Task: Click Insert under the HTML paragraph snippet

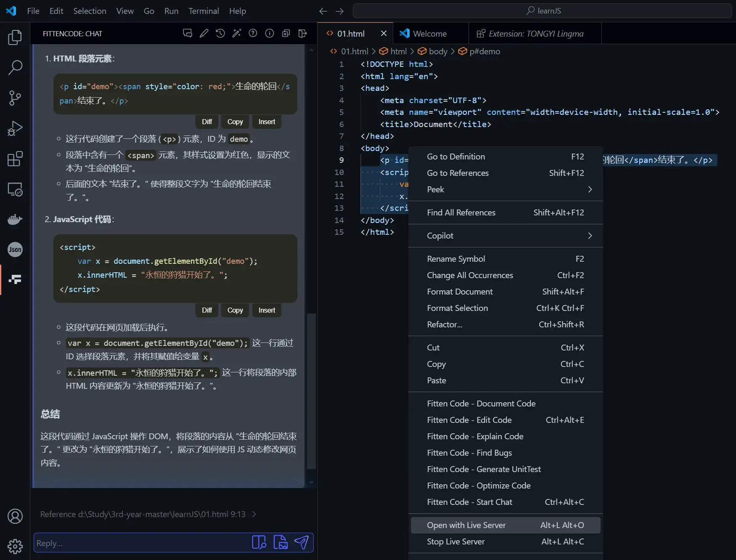Action: 267,122
